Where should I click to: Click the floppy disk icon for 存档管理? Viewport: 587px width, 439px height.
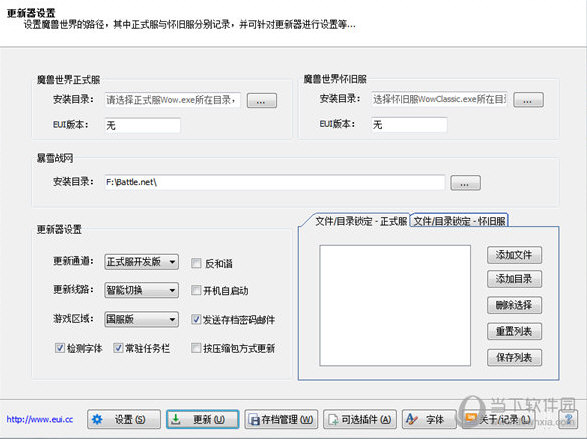(x=255, y=420)
